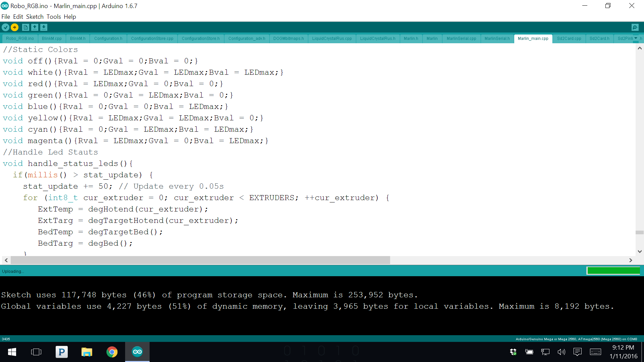Click the Save sketch arrow-down icon
Screen dimensions: 644x362
[44, 27]
